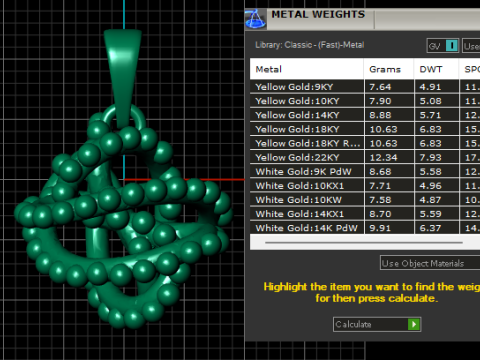Click the 7.93 DWT value
Screen dimensions: 480x360
pos(430,157)
